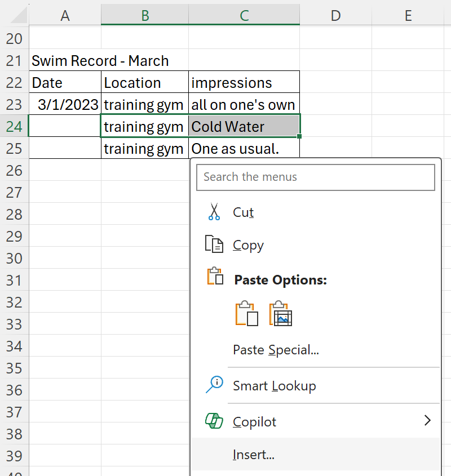
Task: Click the Copy pages icon
Action: tap(214, 244)
